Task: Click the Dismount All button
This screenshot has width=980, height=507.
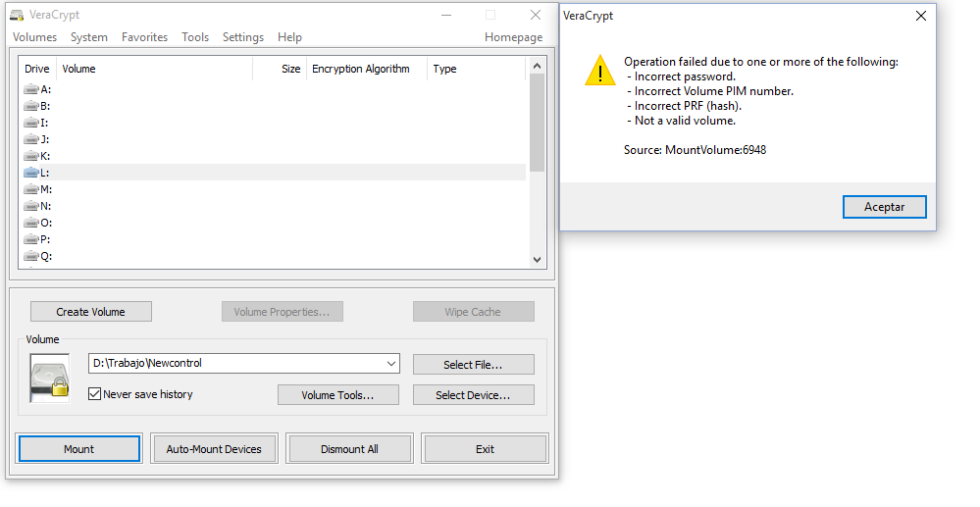Action: click(349, 449)
